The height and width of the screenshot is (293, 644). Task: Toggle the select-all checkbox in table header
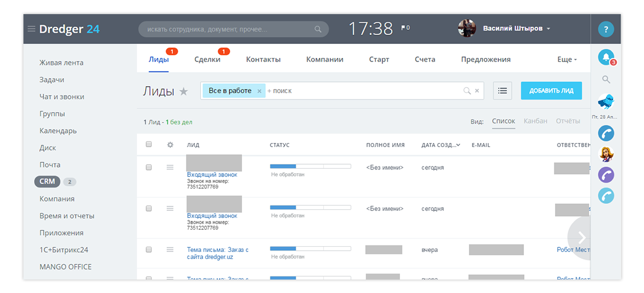click(149, 144)
